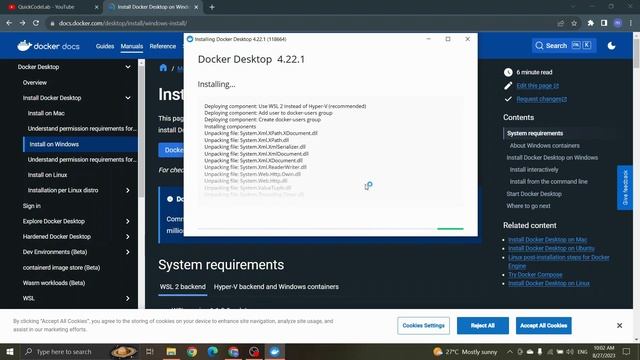Click Edit this page link
The width and height of the screenshot is (640, 360).
(537, 86)
